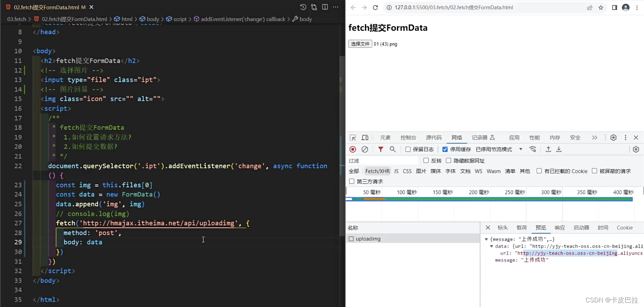The height and width of the screenshot is (307, 644).
Task: Filter requests by 图片 type
Action: [421, 171]
